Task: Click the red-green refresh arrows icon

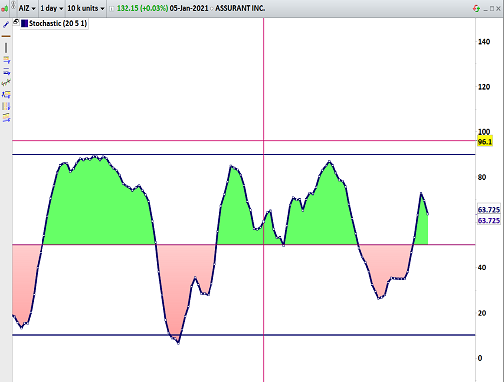Action: tap(476, 9)
